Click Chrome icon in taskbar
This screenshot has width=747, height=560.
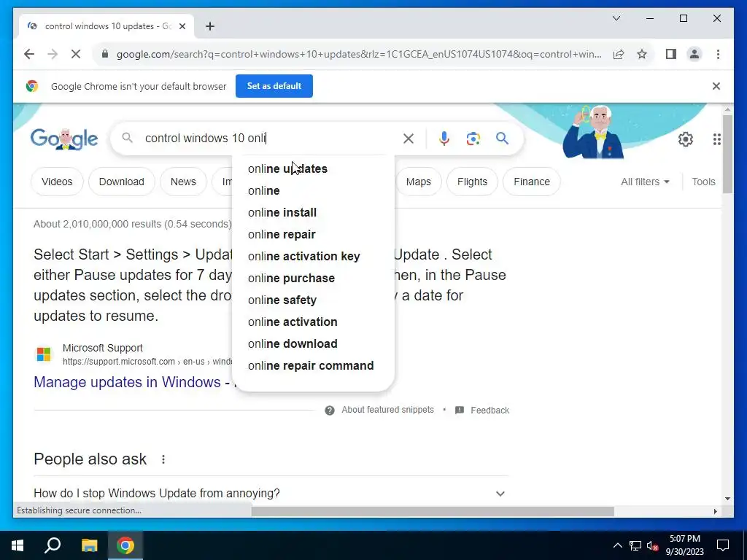[125, 545]
